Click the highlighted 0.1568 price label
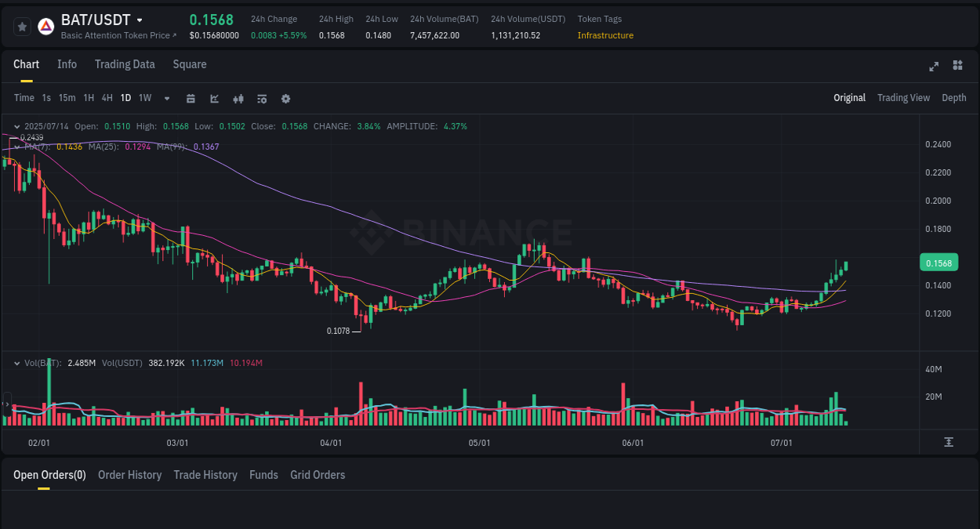The image size is (980, 529). click(x=938, y=263)
